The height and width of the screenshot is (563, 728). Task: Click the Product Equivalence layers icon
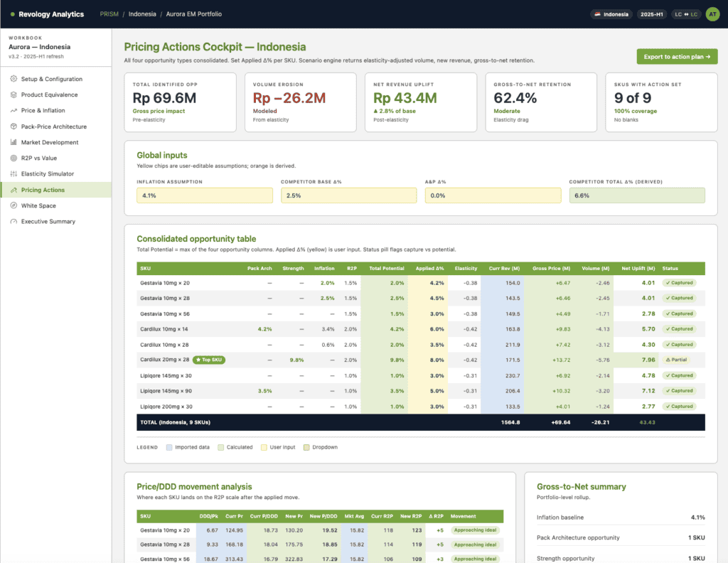[x=14, y=95]
